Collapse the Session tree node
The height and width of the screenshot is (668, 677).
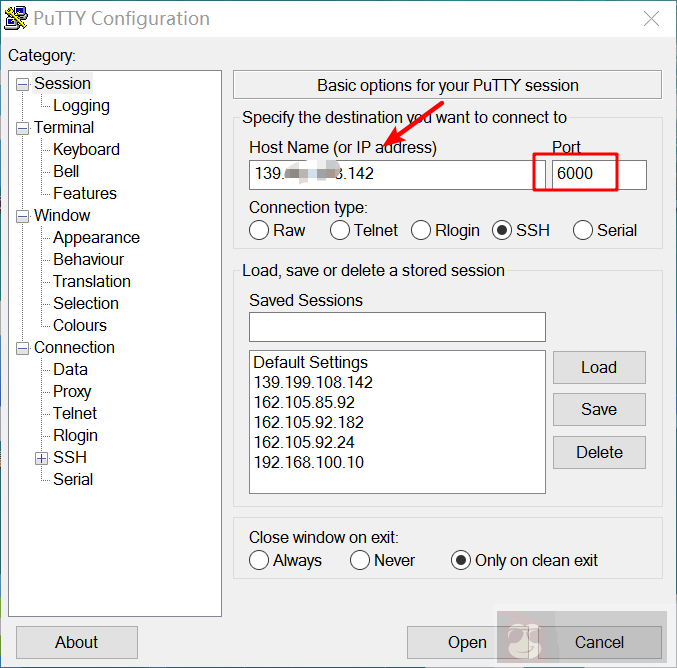pyautogui.click(x=22, y=84)
